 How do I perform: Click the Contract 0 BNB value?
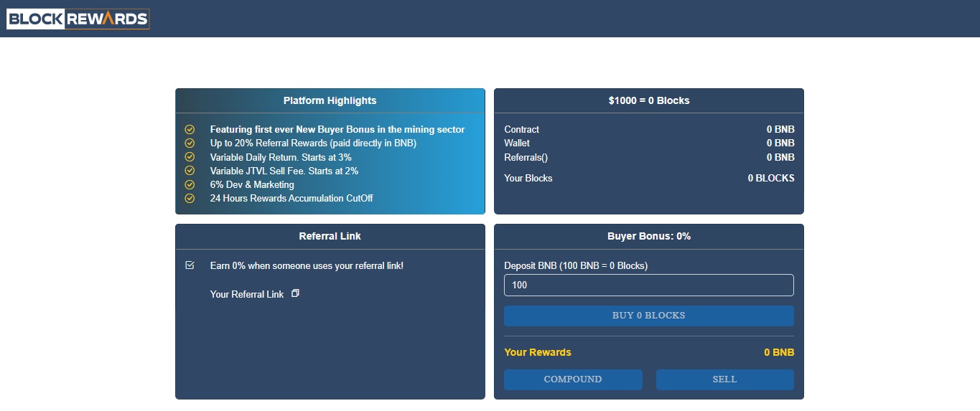(780, 130)
